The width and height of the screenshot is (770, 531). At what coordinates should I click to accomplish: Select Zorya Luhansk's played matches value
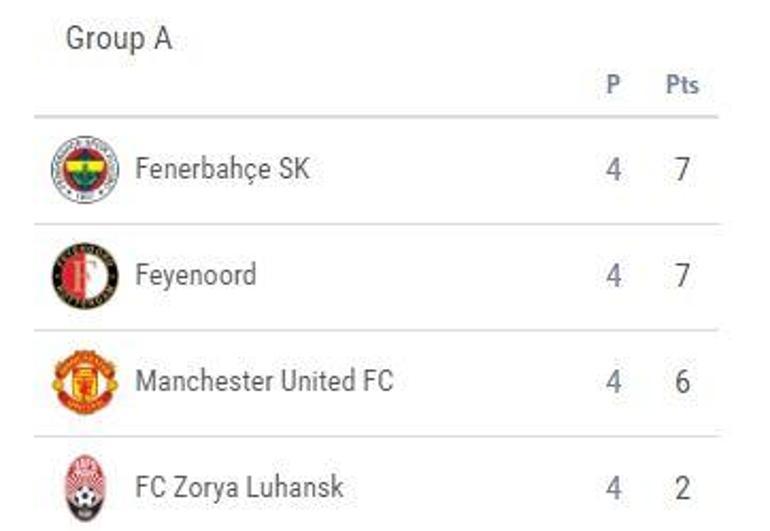tap(613, 488)
